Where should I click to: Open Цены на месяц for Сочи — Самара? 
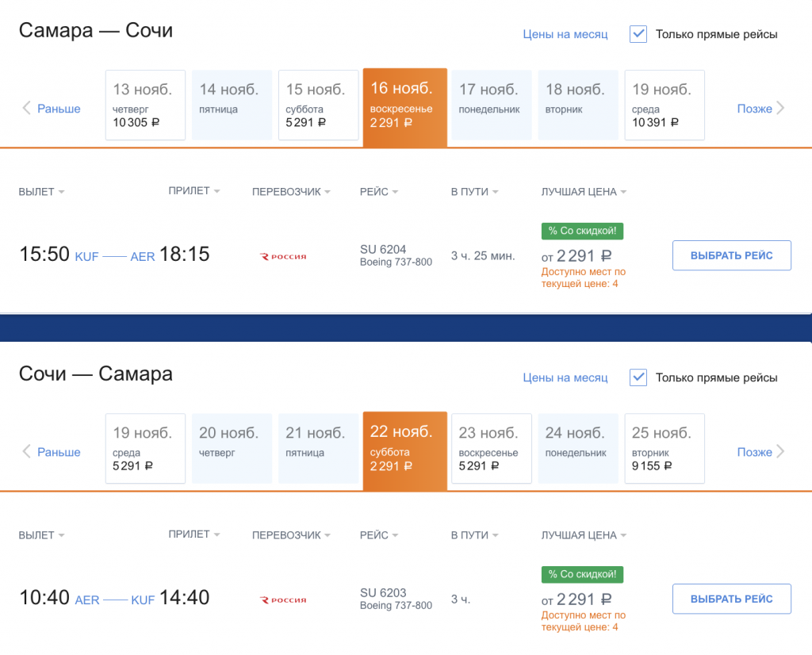(x=565, y=377)
